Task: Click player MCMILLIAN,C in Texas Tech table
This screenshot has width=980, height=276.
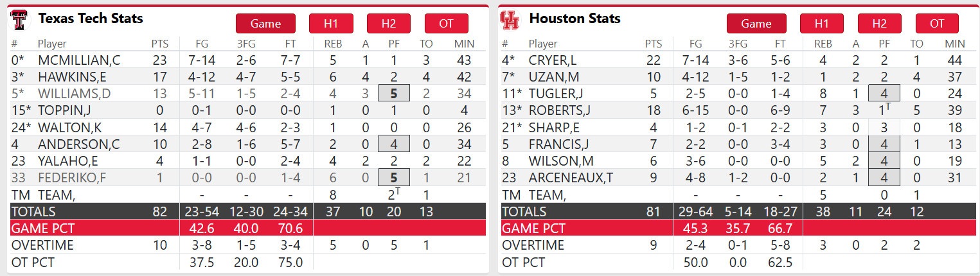Action: pyautogui.click(x=79, y=60)
